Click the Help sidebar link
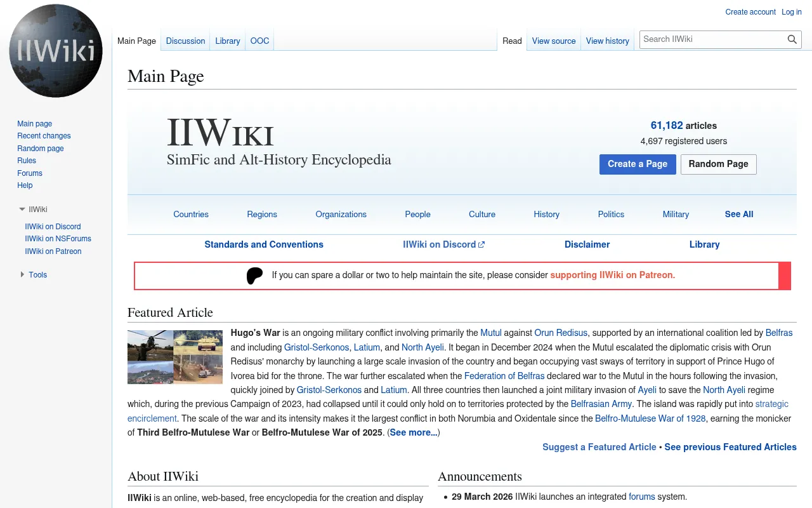Image resolution: width=812 pixels, height=508 pixels. coord(25,185)
